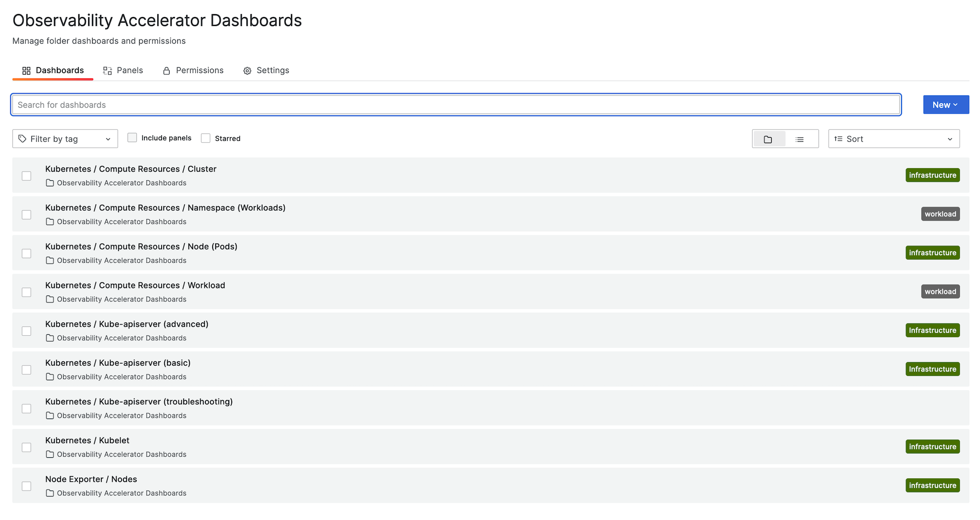
Task: Click the Panels tab icon
Action: click(x=107, y=71)
